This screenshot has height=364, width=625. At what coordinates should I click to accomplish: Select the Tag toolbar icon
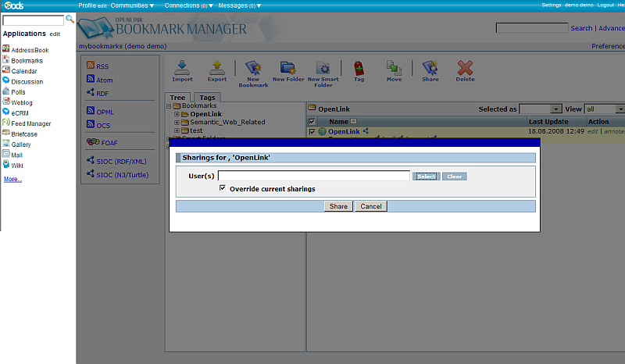coord(359,69)
